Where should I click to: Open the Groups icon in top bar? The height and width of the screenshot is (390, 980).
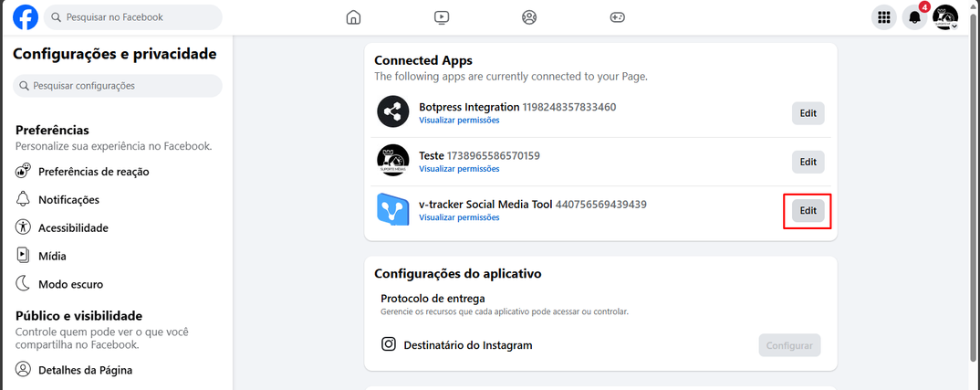[x=529, y=17]
